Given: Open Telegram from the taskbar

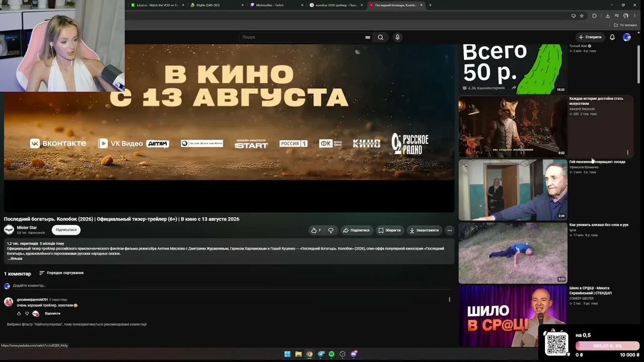Looking at the screenshot, I should point(320,354).
